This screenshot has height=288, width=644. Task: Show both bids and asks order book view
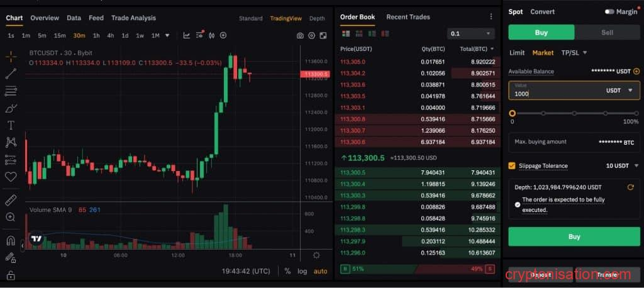346,34
